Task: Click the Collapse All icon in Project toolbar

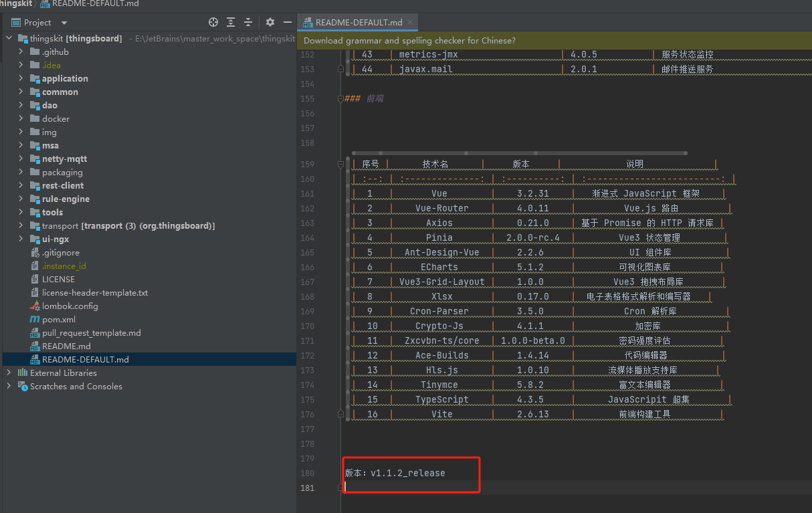Action: 248,22
